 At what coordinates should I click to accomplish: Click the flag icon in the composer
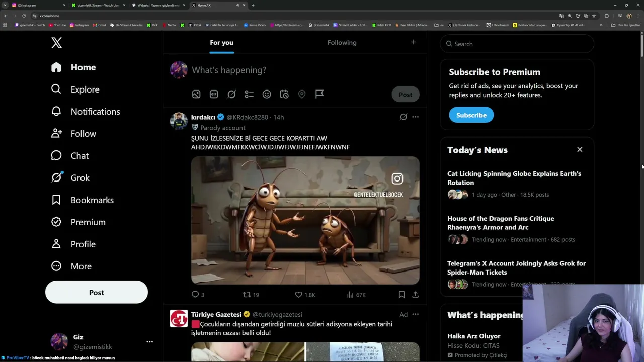(x=319, y=94)
